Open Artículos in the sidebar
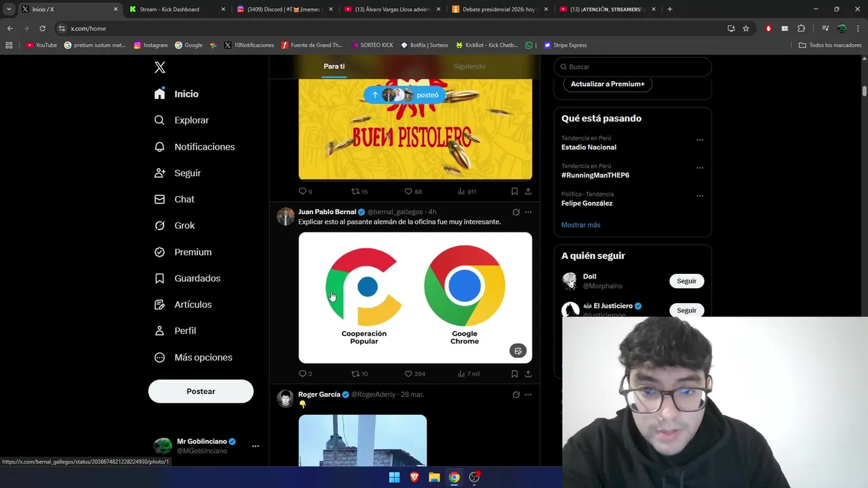This screenshot has height=488, width=868. coord(183,304)
